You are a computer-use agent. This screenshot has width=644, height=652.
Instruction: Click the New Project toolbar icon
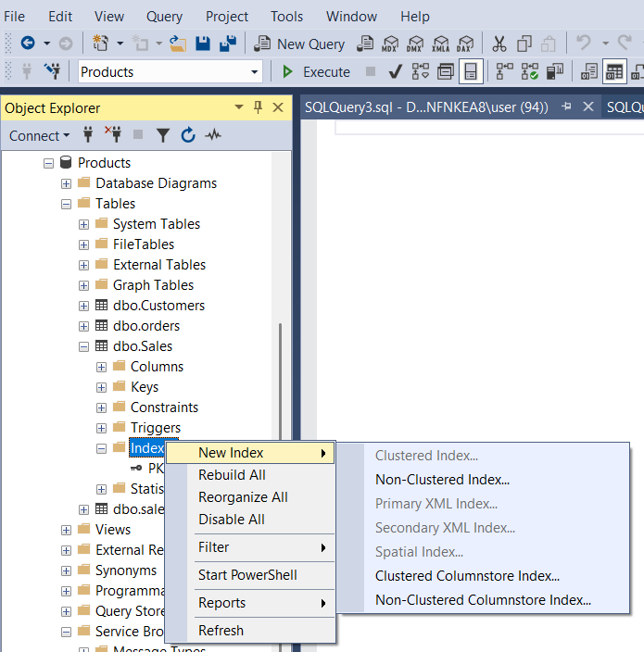click(x=100, y=43)
